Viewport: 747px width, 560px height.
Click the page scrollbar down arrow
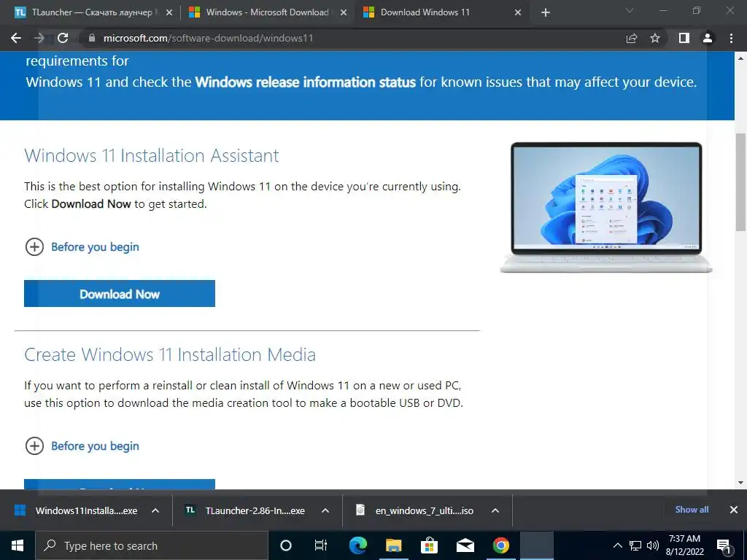click(741, 483)
